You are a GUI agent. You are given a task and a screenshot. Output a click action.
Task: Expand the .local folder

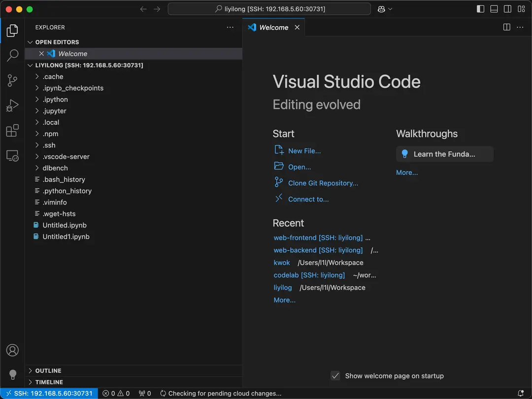pos(133,123)
